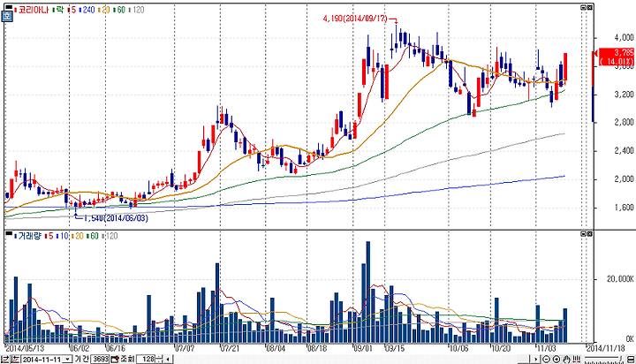
Task: Click the blue 호 badge icon in the price pane
Action: coord(7,16)
